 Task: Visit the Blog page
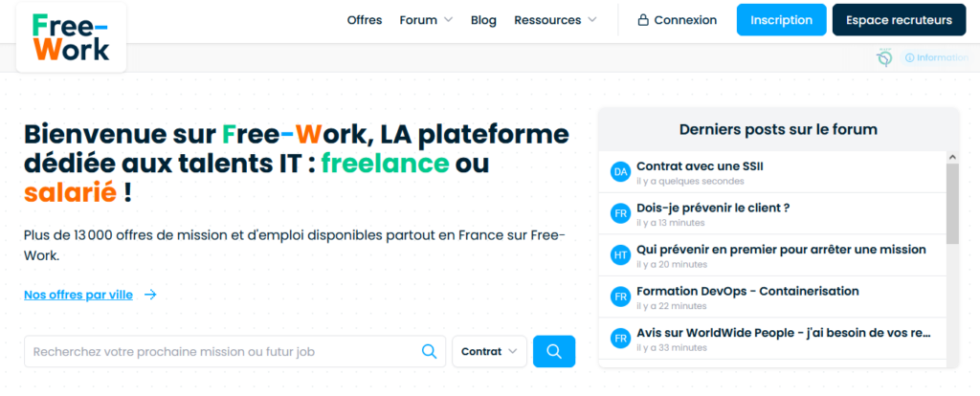pyautogui.click(x=483, y=20)
